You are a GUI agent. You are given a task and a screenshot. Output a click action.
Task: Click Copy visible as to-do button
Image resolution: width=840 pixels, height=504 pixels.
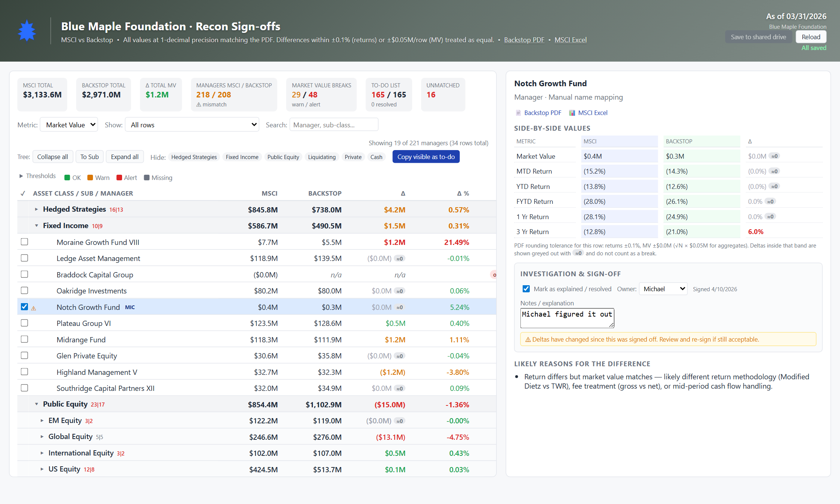pos(426,157)
